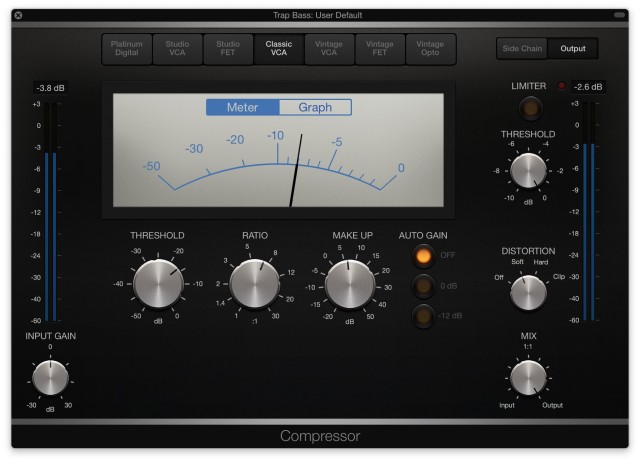Select the Platinum Digital compressor model
Screen dimensions: 640x462
(127, 49)
